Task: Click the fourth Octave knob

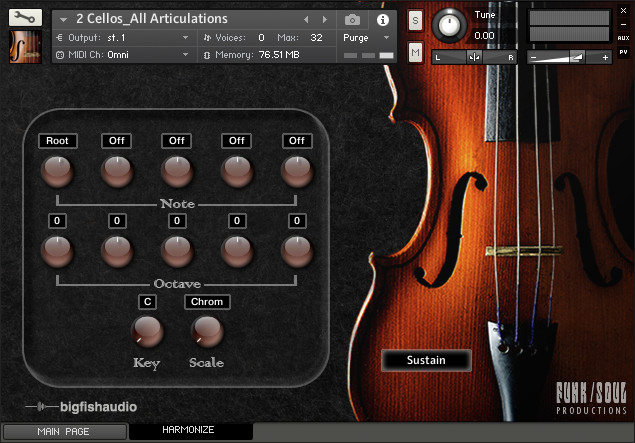Action: (237, 252)
